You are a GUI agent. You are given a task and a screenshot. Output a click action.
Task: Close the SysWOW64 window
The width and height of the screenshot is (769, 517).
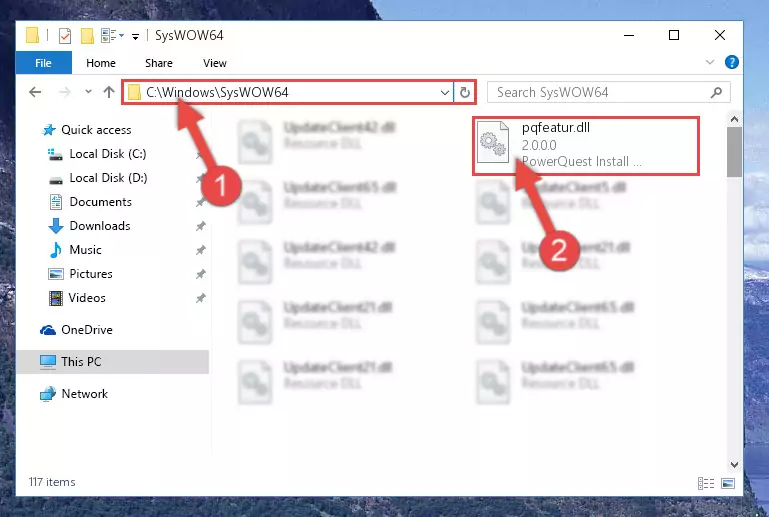[719, 35]
